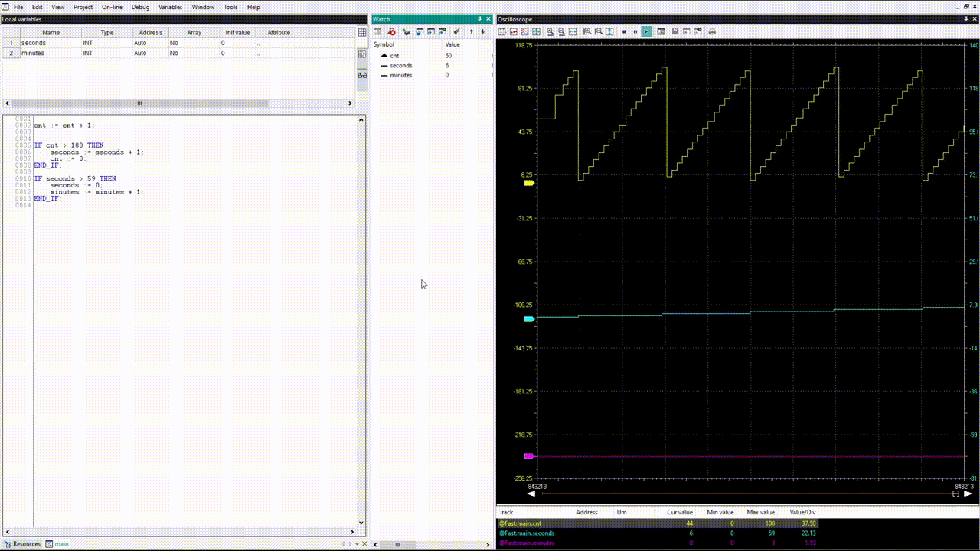This screenshot has height=551, width=980.
Task: Click the brush icon in Watch toolbar
Action: pyautogui.click(x=456, y=31)
